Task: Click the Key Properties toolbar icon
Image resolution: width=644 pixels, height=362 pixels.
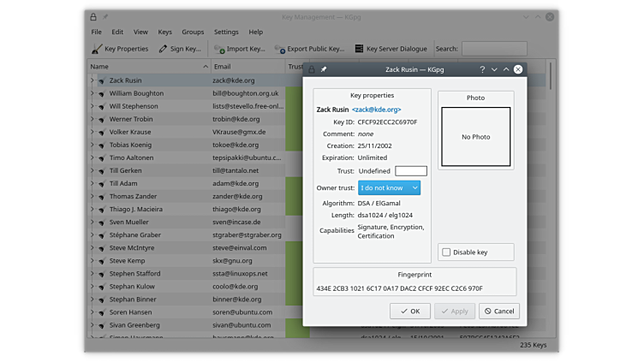Action: (97, 49)
